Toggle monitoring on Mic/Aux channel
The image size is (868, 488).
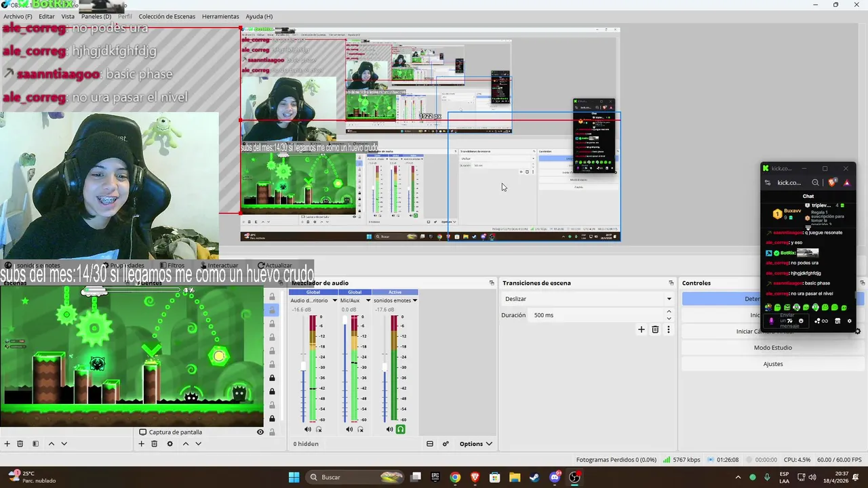click(360, 429)
